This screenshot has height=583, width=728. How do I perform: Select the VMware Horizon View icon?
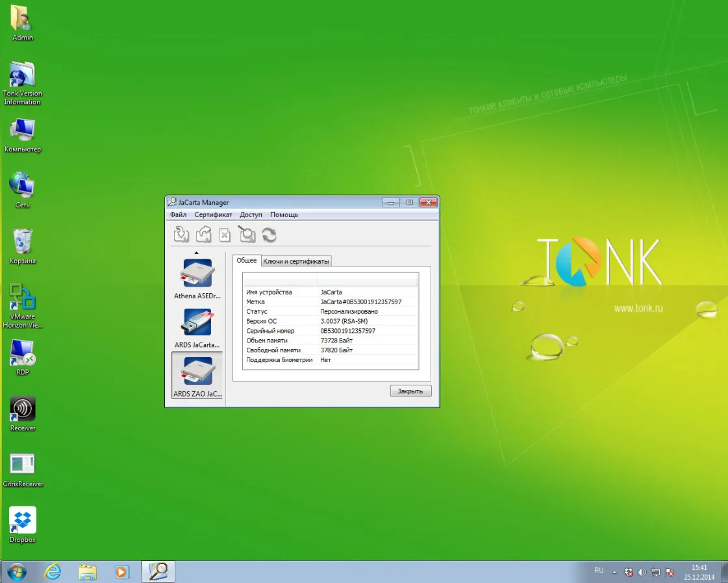click(x=22, y=305)
